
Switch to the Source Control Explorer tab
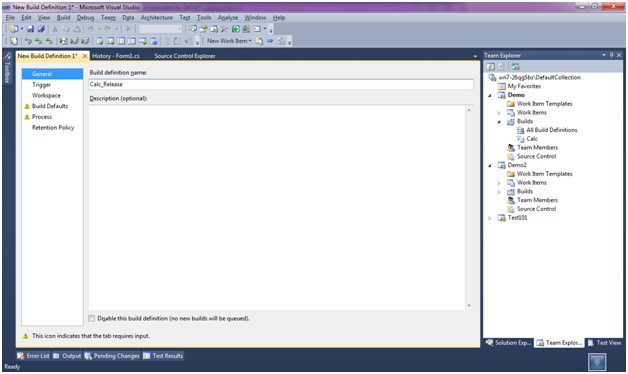pyautogui.click(x=185, y=56)
